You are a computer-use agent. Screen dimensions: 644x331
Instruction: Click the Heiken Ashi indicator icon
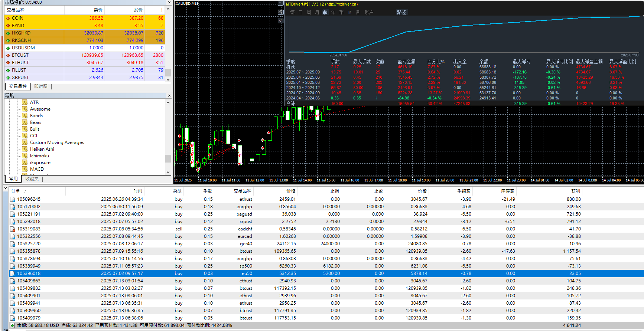25,149
